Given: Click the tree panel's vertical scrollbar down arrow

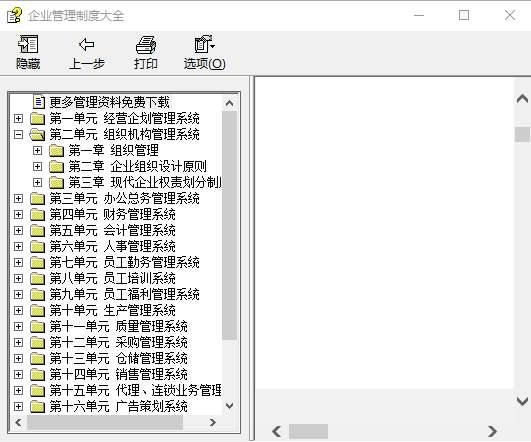Looking at the screenshot, I should [229, 405].
